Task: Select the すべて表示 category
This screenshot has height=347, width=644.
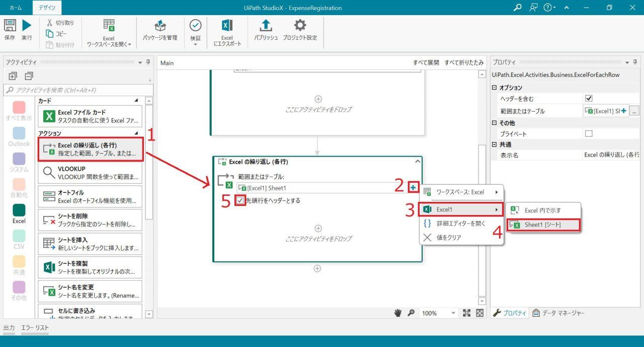Action: (x=19, y=111)
